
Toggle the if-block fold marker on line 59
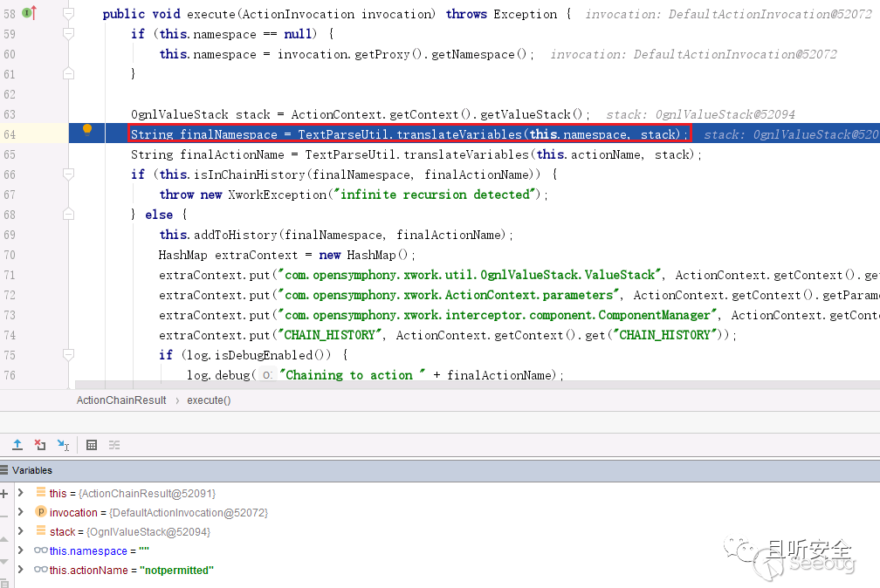(69, 34)
